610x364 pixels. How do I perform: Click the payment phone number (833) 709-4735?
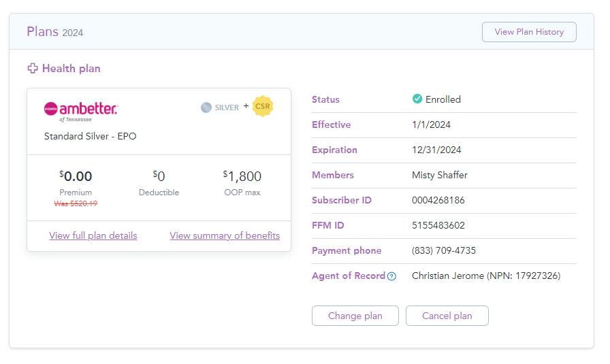(x=443, y=250)
